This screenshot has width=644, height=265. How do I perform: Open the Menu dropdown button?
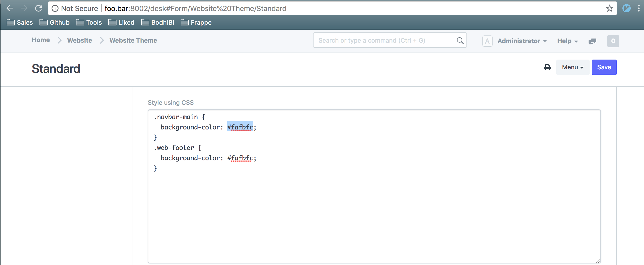coord(573,67)
